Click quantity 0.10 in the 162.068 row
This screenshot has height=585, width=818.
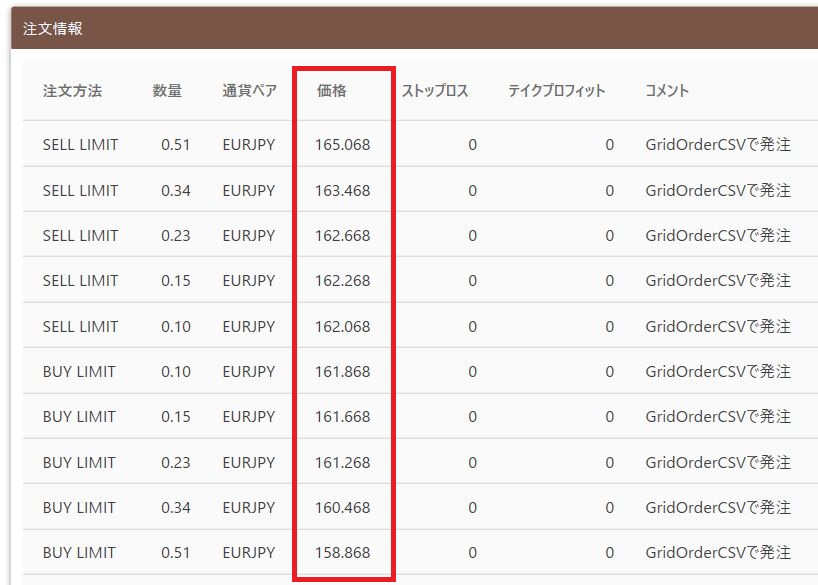coord(175,327)
